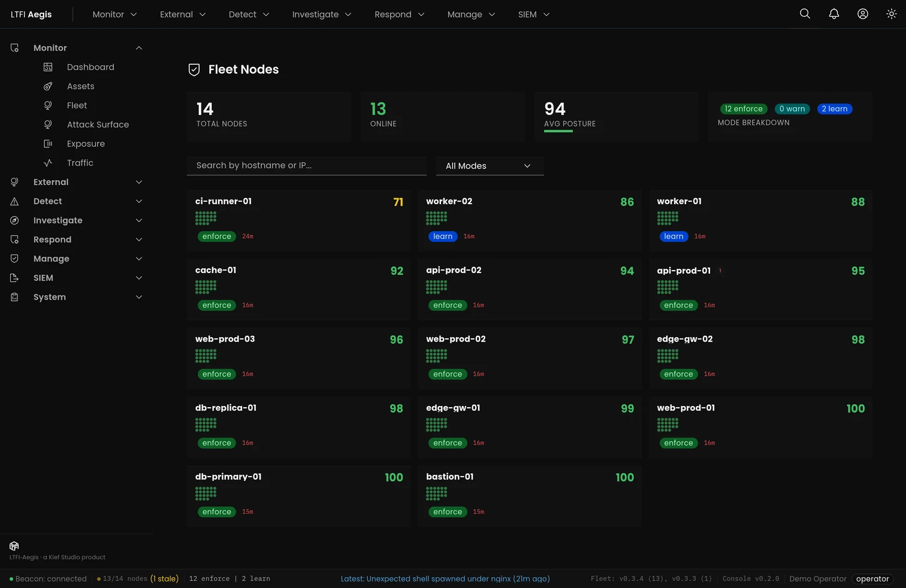
Task: Open the Respond top menu
Action: [399, 14]
